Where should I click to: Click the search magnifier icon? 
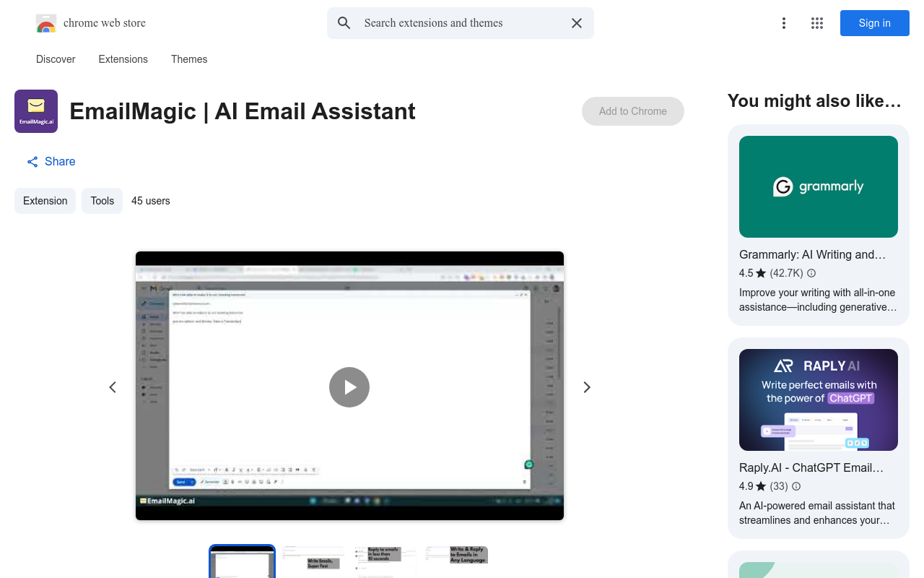point(344,23)
